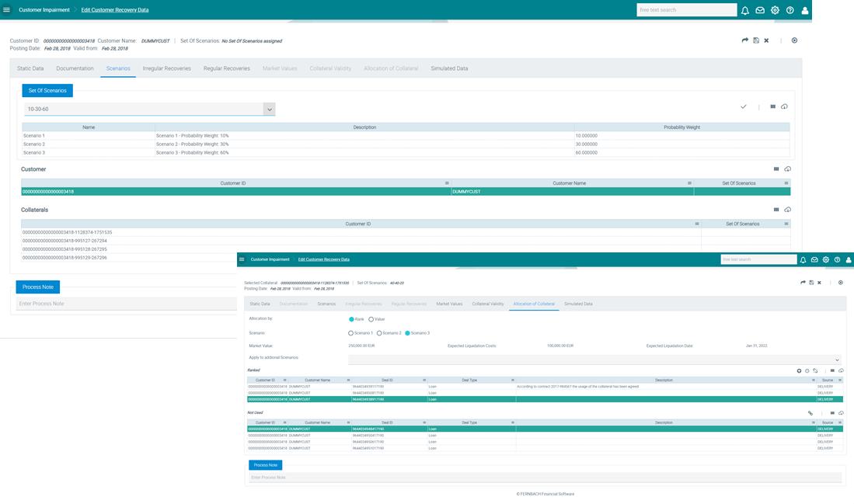Viewport: 854px width, 504px height.
Task: Select the Scenario 1 radio button
Action: [x=351, y=333]
